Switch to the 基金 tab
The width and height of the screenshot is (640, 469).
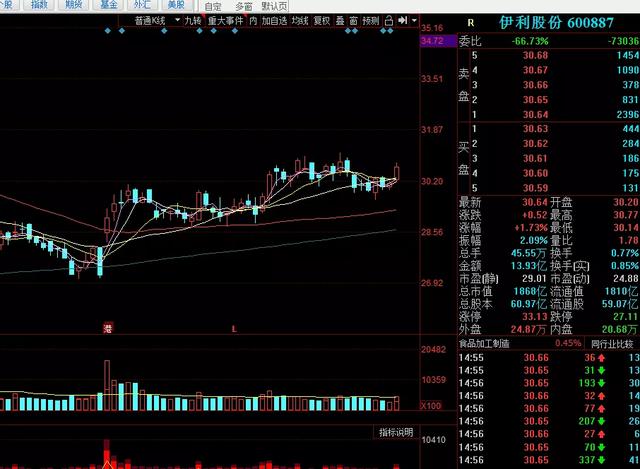107,5
